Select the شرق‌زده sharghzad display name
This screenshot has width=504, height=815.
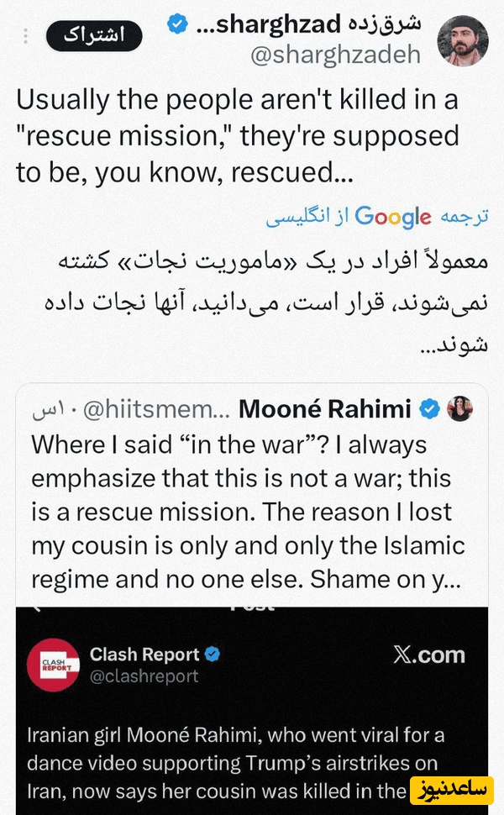(x=307, y=24)
